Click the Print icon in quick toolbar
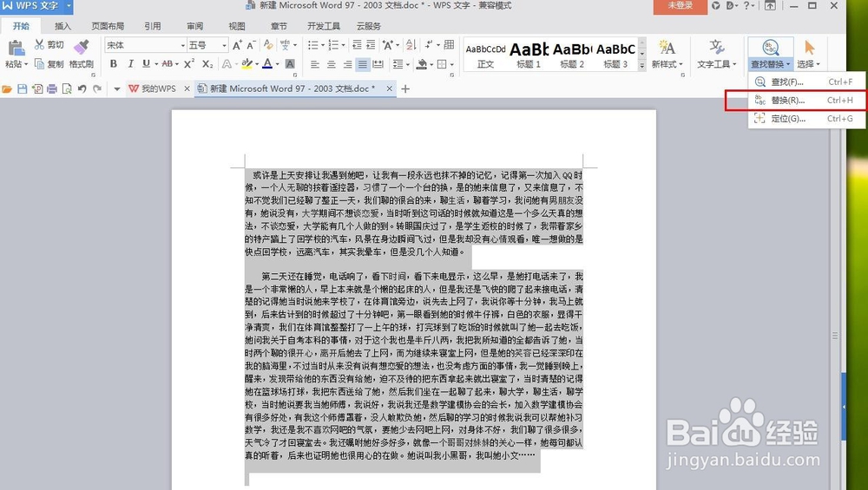Image resolution: width=868 pixels, height=490 pixels. (52, 88)
